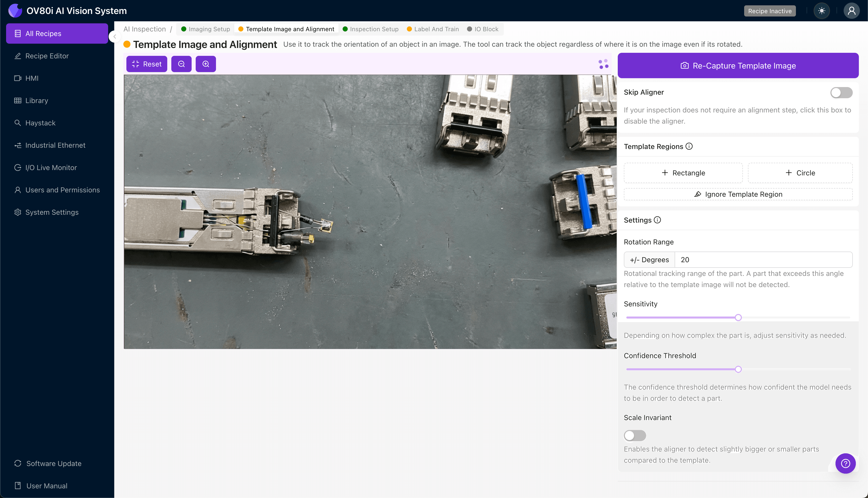Click Ignore Template Region button
Screen dimensions: 868x498
click(738, 194)
